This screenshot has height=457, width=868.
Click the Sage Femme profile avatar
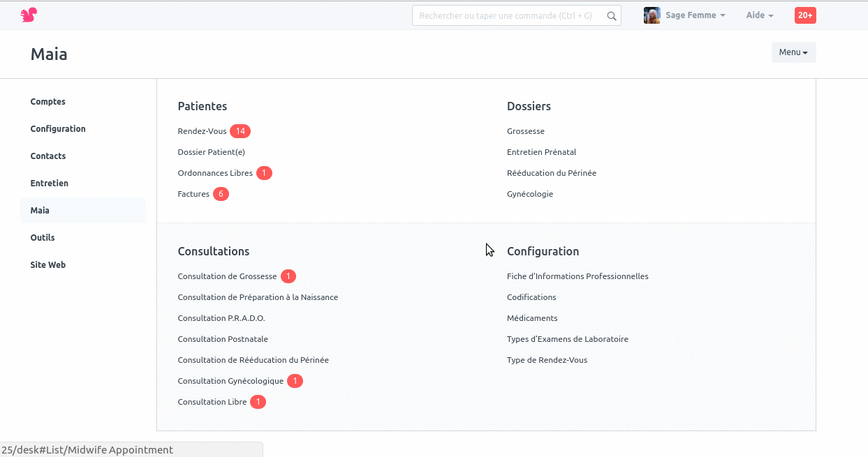pyautogui.click(x=652, y=15)
